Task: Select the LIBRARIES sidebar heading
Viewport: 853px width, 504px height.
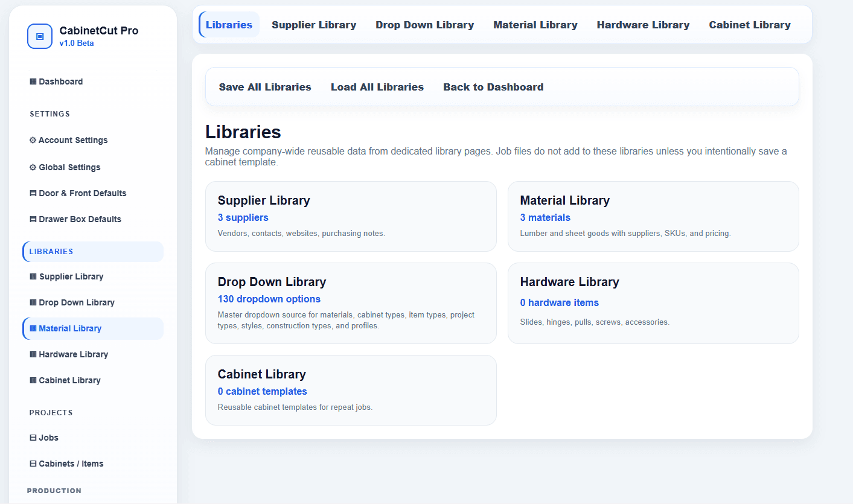Action: (x=93, y=252)
